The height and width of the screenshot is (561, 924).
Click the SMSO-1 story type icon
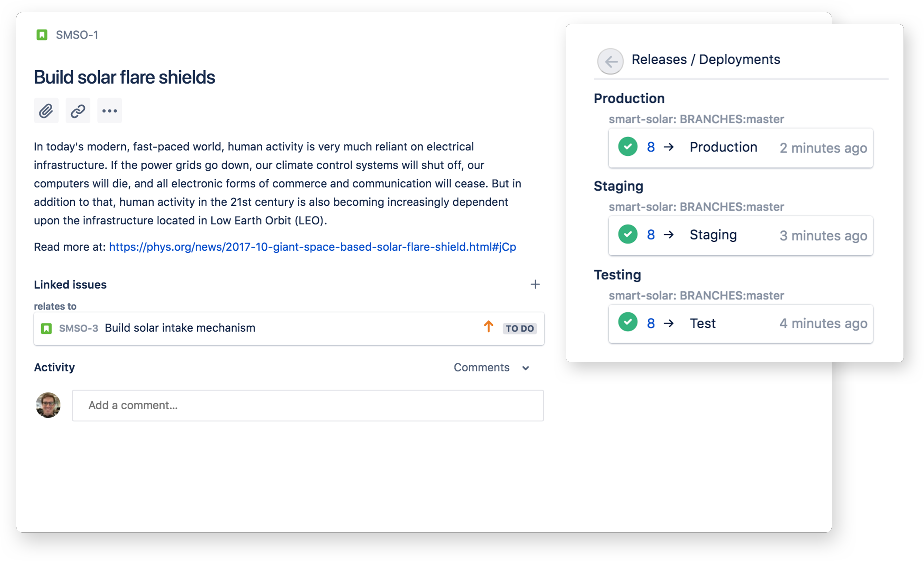point(42,35)
